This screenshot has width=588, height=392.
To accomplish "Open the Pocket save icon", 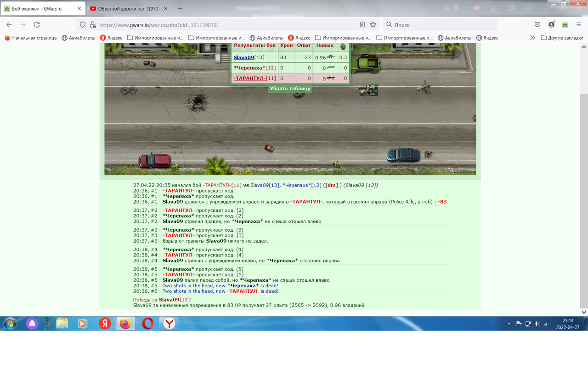I will click(537, 25).
